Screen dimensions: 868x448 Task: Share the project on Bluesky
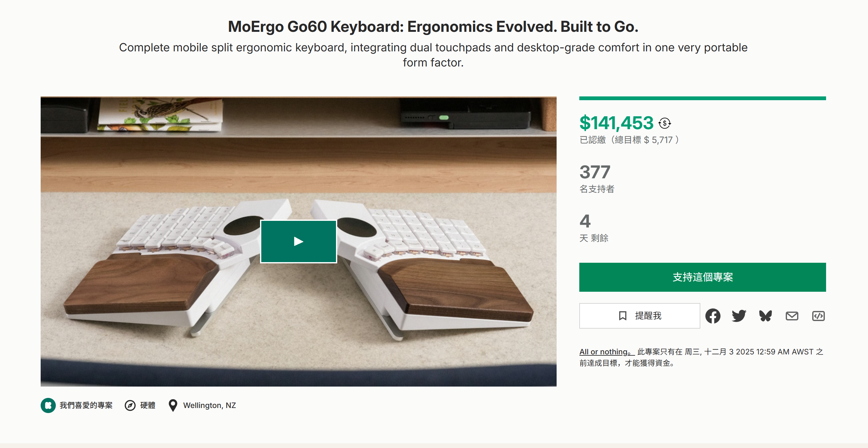click(x=765, y=316)
